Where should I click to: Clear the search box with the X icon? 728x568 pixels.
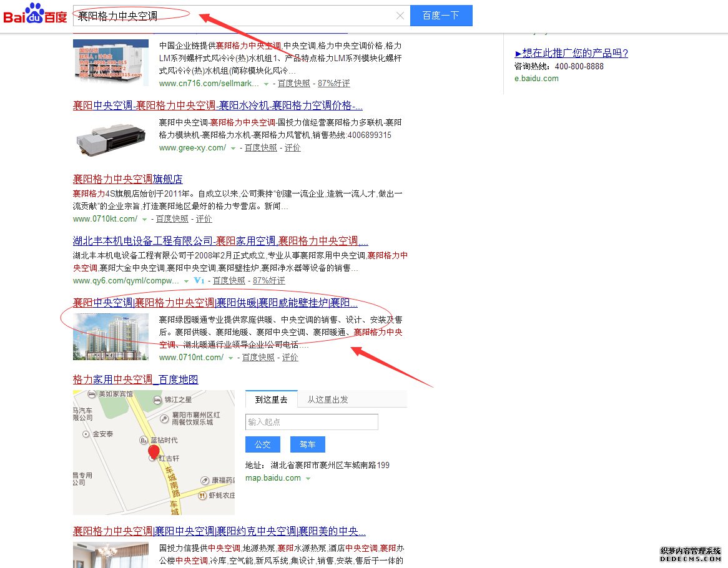400,16
